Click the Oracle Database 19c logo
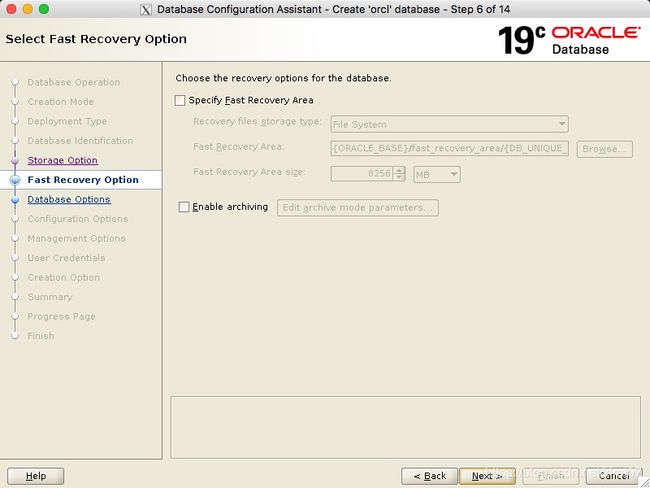 coord(569,40)
